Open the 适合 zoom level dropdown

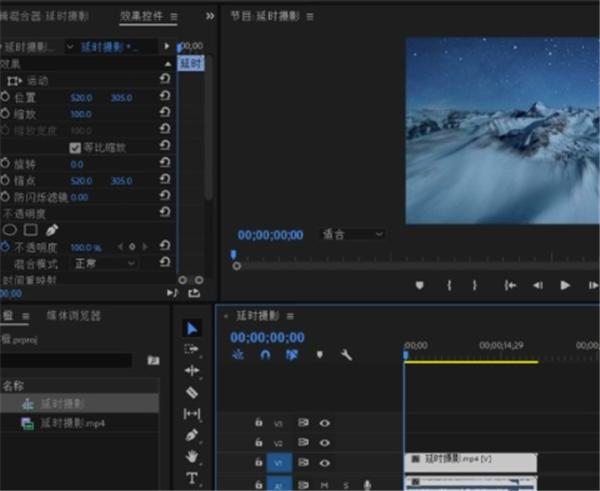352,234
